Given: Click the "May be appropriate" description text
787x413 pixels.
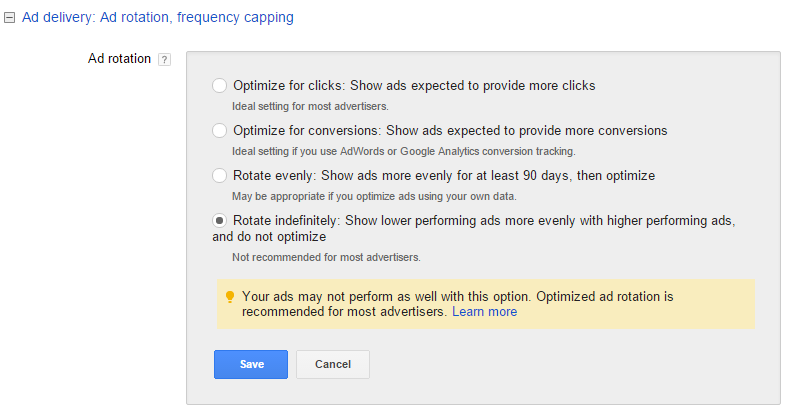Looking at the screenshot, I should click(374, 196).
